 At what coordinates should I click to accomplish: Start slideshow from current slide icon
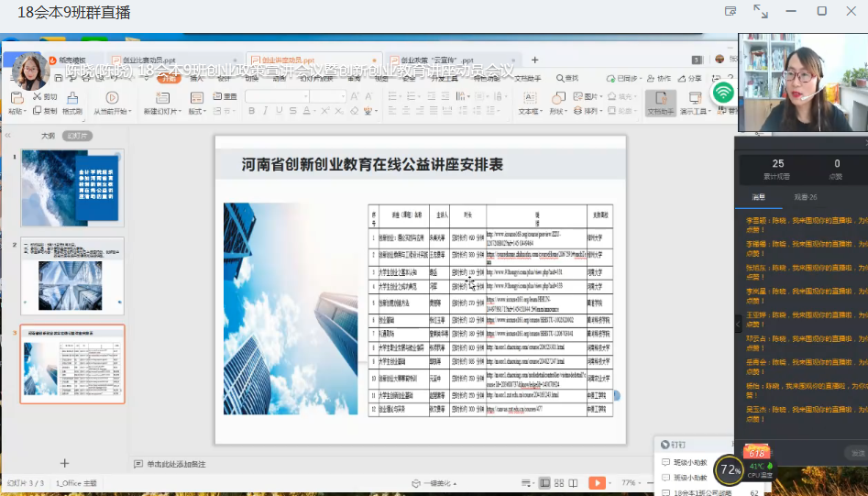[x=112, y=97]
